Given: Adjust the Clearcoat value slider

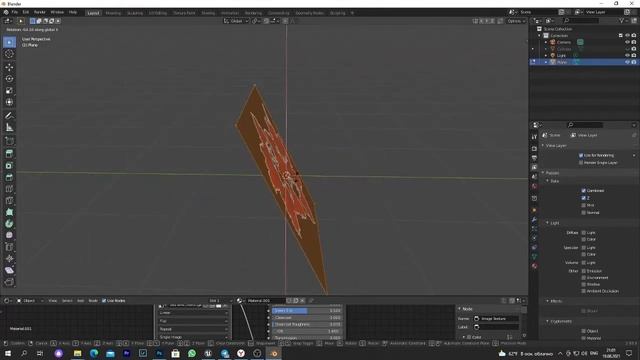Looking at the screenshot, I should pos(307,318).
